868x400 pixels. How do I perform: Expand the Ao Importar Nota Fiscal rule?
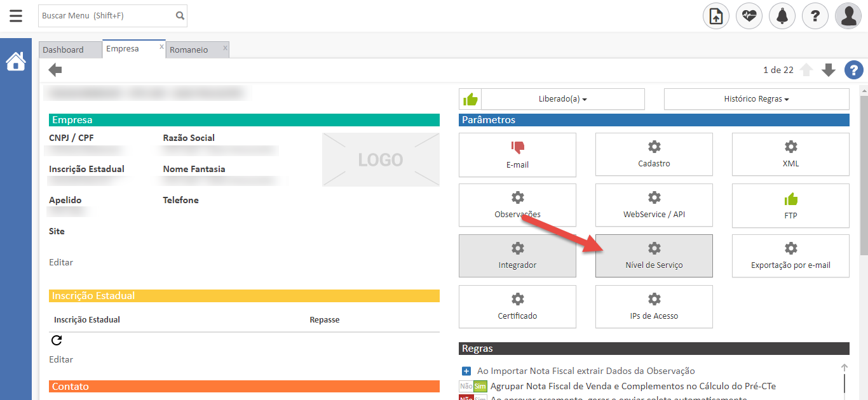466,371
